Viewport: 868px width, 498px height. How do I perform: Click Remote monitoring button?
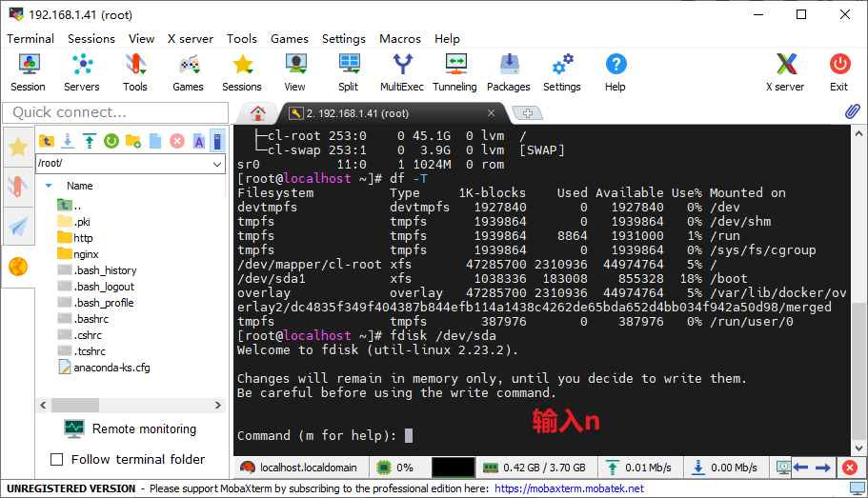coord(131,428)
